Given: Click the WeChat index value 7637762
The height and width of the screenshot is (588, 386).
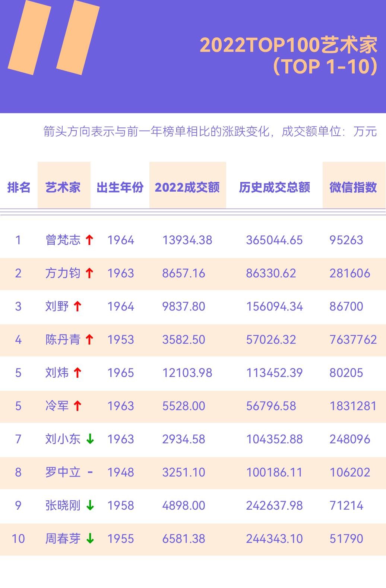Looking at the screenshot, I should point(353,340).
